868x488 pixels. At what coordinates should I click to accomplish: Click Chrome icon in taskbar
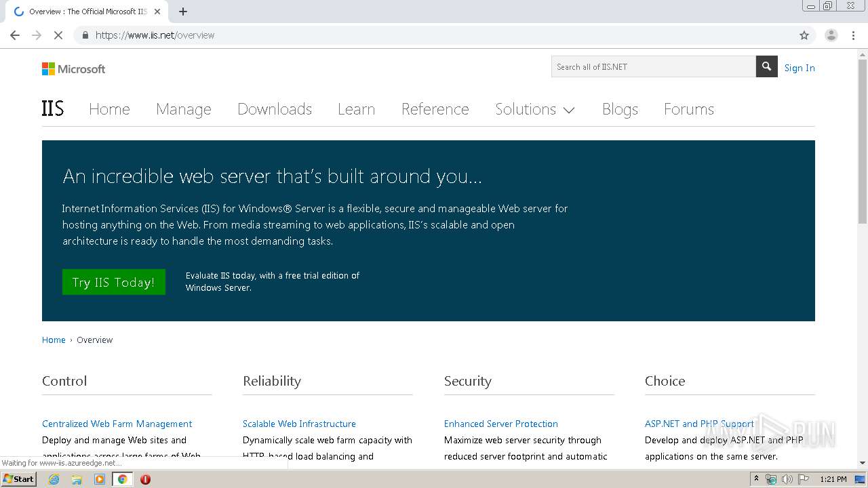(123, 479)
